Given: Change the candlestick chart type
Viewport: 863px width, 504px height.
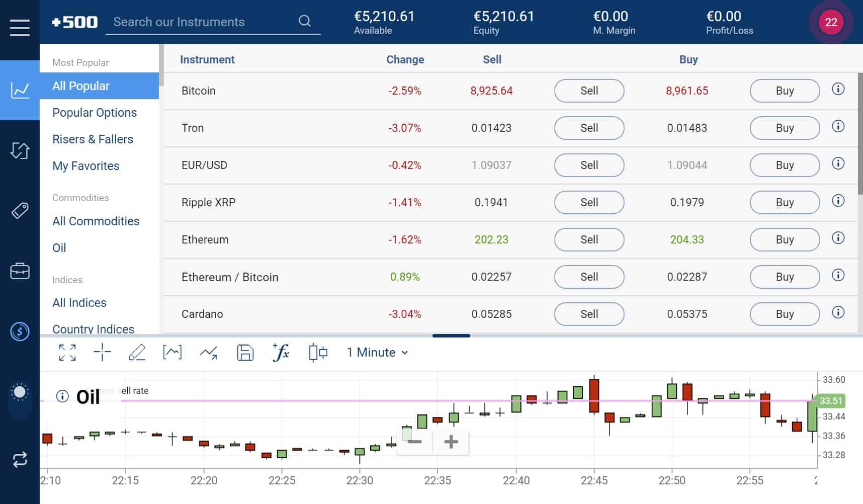Looking at the screenshot, I should tap(318, 353).
